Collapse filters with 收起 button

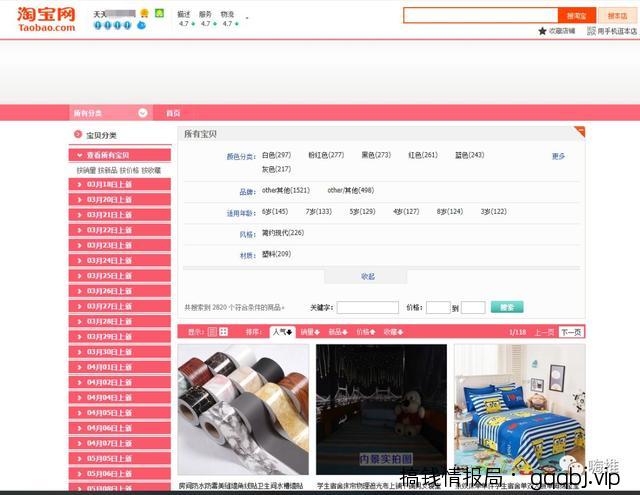click(366, 276)
